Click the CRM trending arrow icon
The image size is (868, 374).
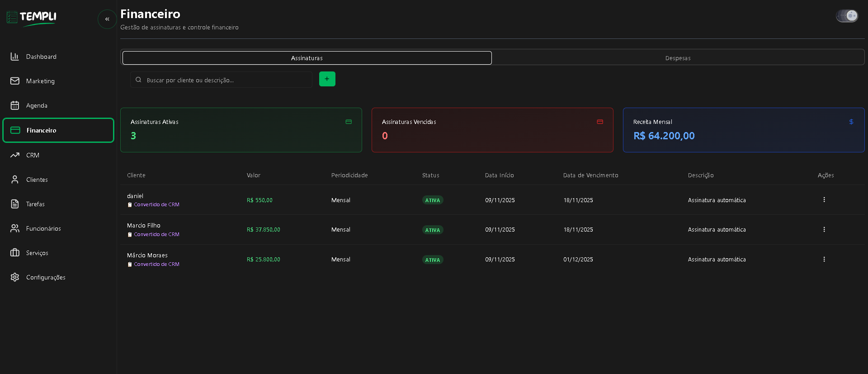(x=15, y=155)
